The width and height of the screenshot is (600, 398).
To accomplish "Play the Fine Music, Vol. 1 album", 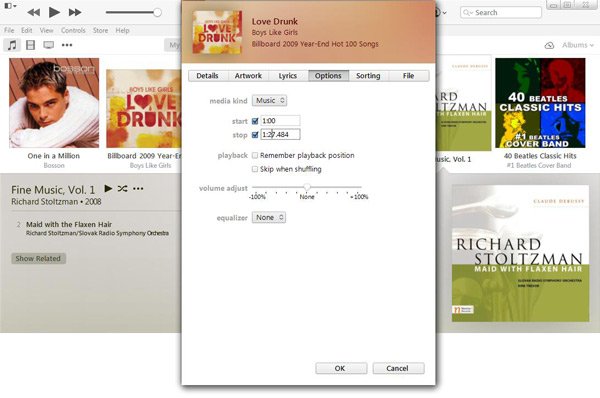I will pyautogui.click(x=108, y=188).
